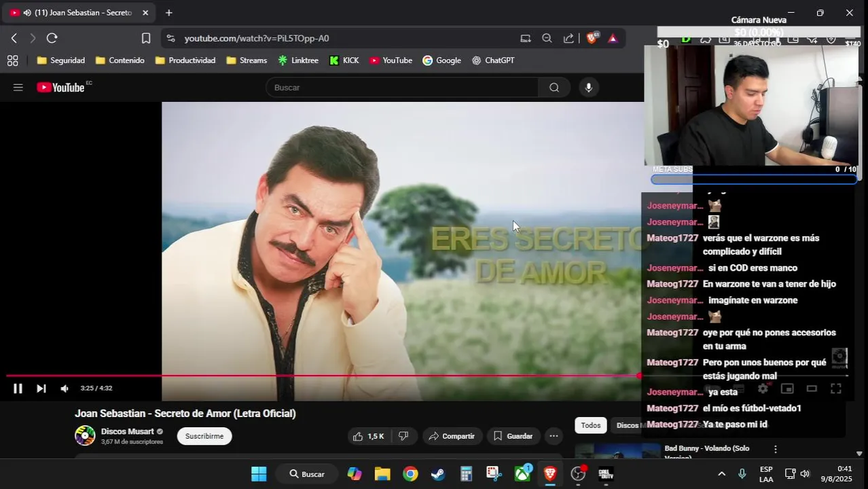Viewport: 868px width, 489px height.
Task: Open a new browser tab
Action: point(168,12)
